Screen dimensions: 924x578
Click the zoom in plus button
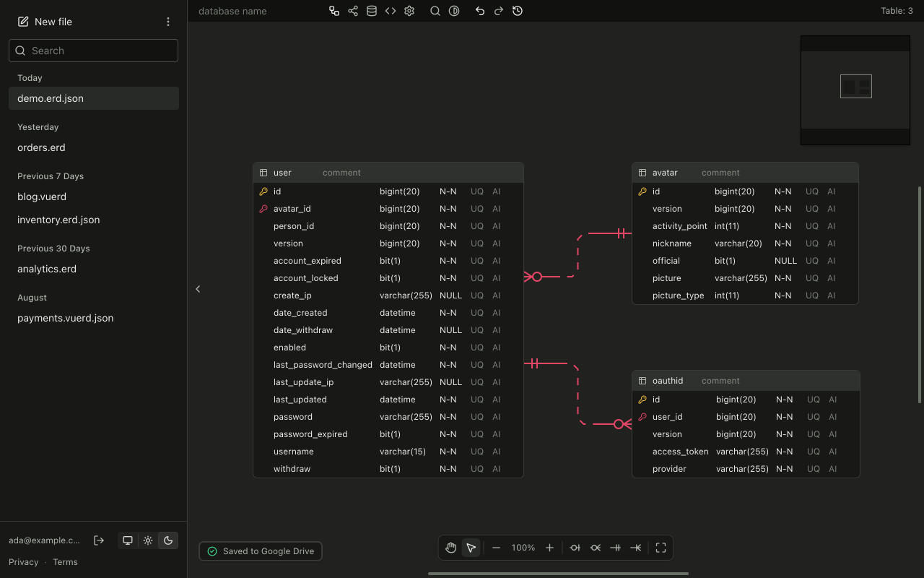549,548
